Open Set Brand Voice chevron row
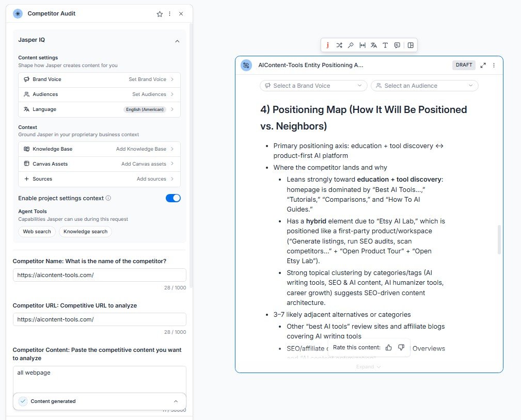The height and width of the screenshot is (420, 521). 99,79
